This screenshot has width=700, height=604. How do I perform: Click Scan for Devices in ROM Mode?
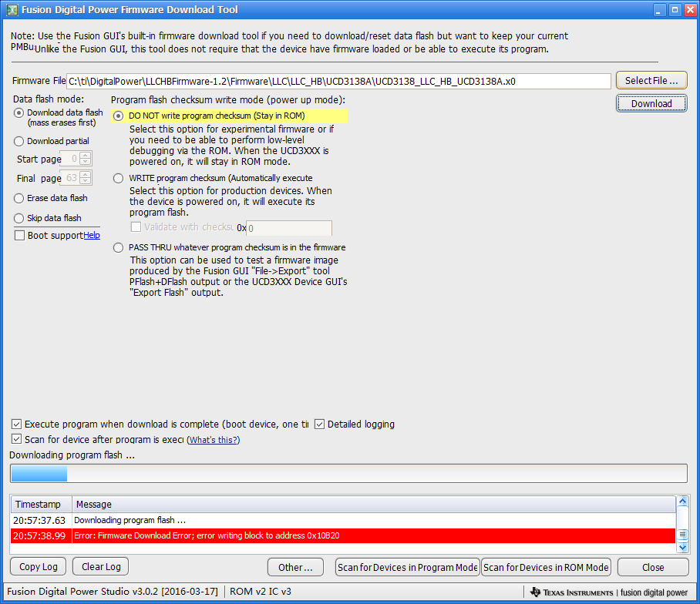[546, 567]
